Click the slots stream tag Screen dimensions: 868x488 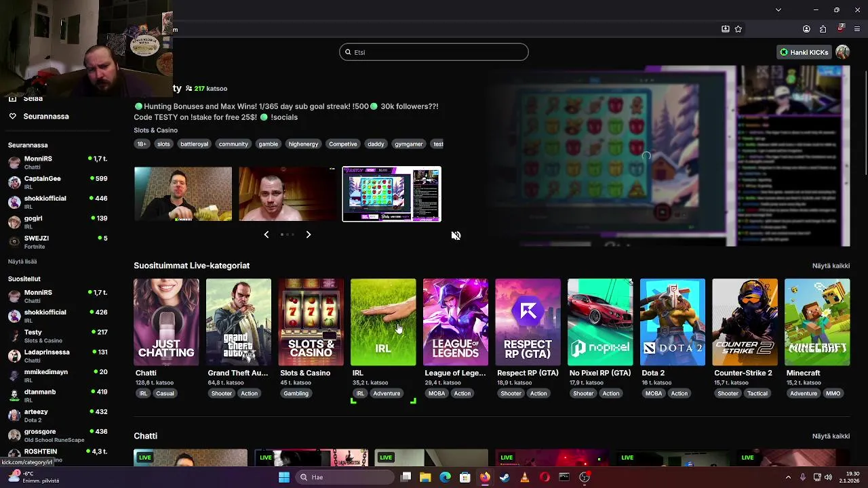tap(163, 144)
